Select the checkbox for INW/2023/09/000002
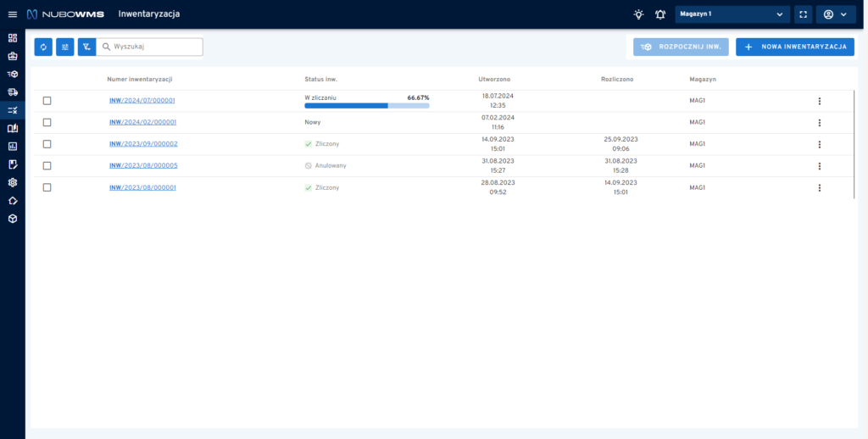 pyautogui.click(x=47, y=144)
